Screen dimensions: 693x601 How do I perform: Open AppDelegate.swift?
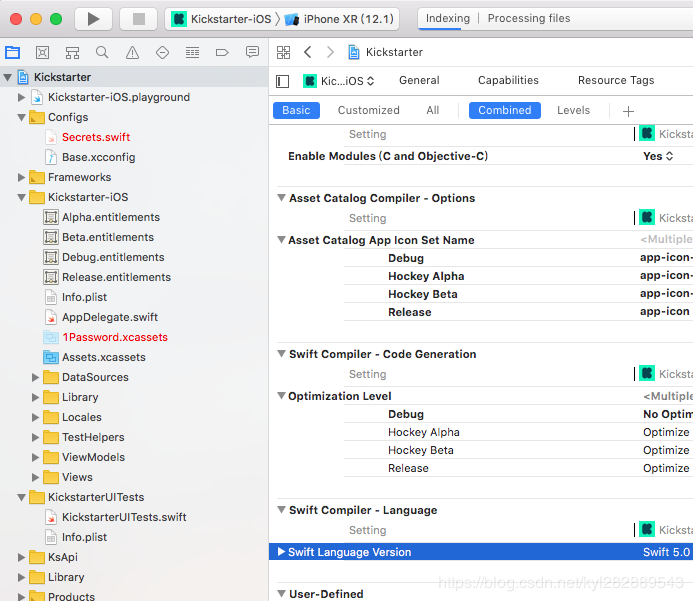pos(110,317)
